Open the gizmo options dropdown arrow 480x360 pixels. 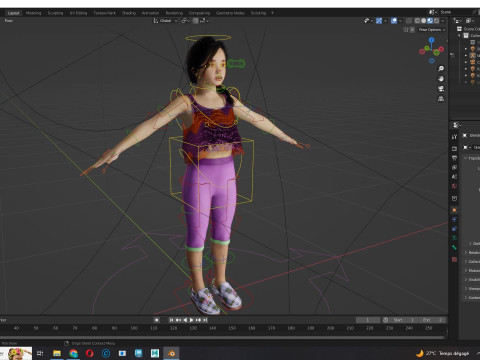click(385, 21)
